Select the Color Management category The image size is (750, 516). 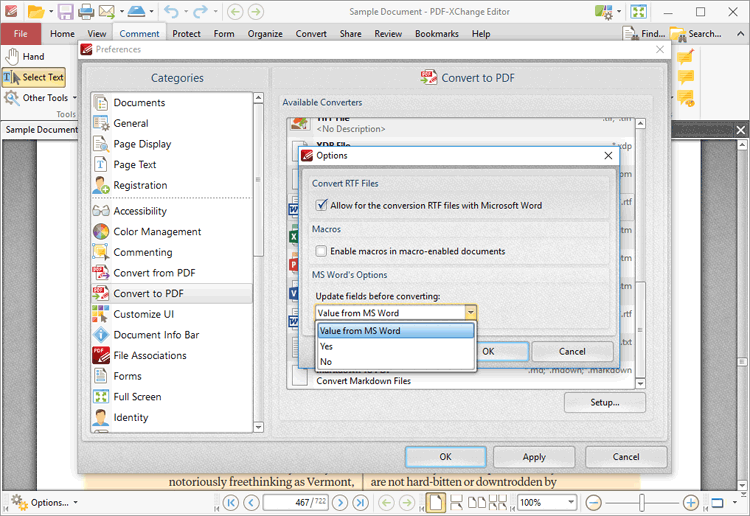coord(171,231)
